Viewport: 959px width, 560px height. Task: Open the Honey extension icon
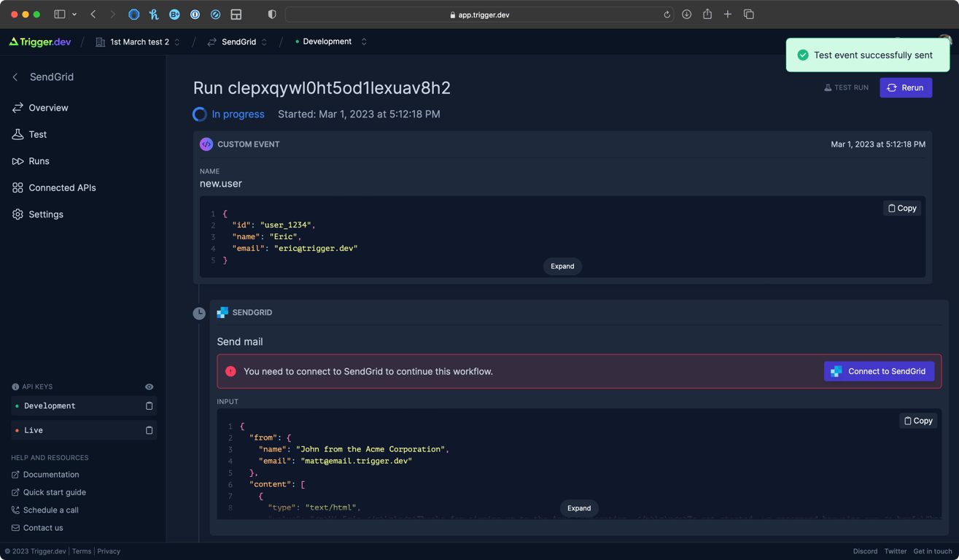[154, 15]
